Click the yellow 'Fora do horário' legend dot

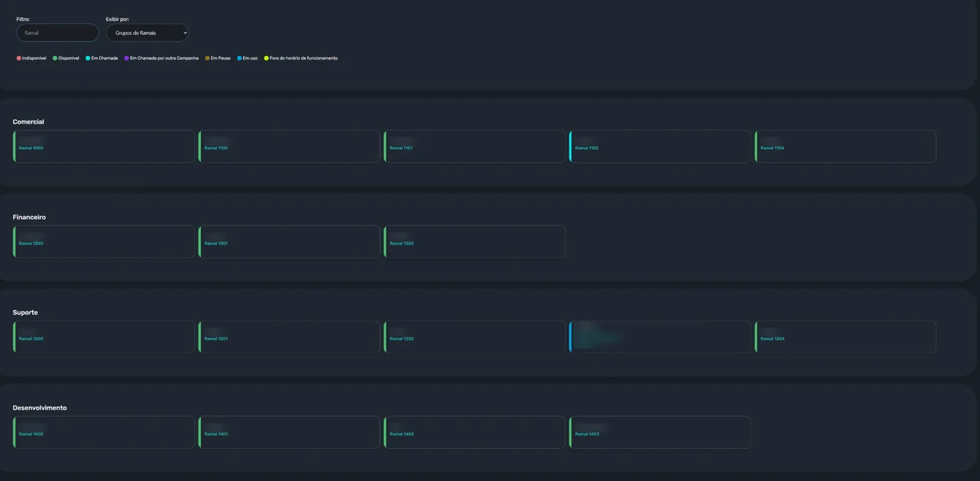tap(266, 58)
